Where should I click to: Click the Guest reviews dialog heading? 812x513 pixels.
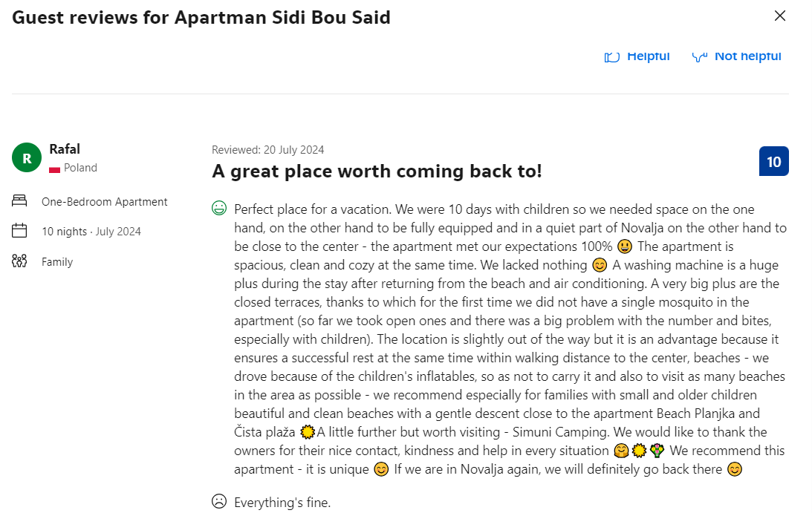coord(201,17)
